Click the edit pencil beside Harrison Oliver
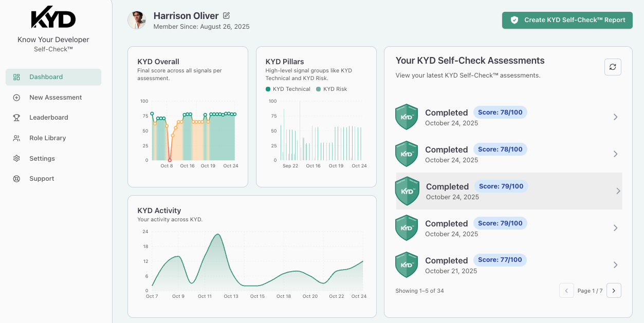This screenshot has height=323, width=644. tap(226, 15)
